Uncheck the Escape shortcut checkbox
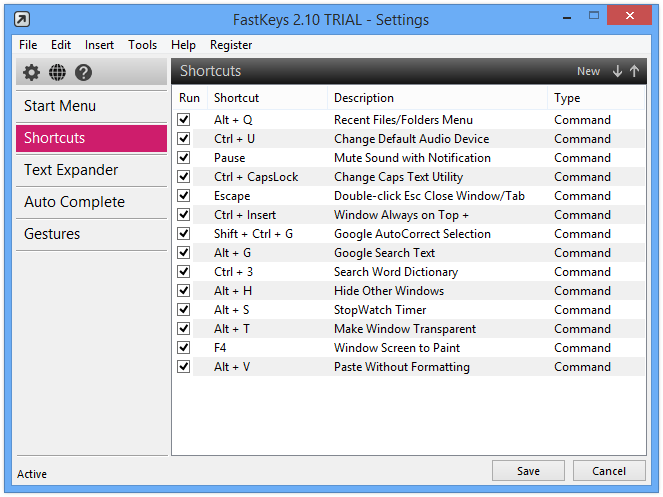 pos(184,196)
